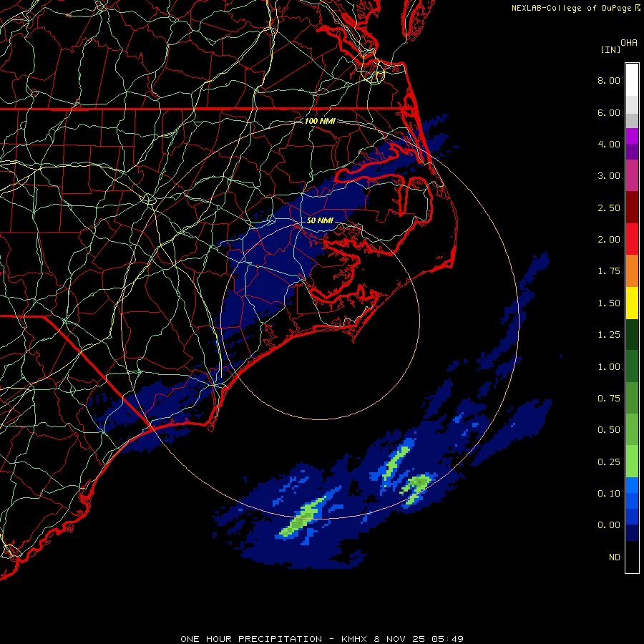Click the 0.25 legend value

tap(609, 462)
